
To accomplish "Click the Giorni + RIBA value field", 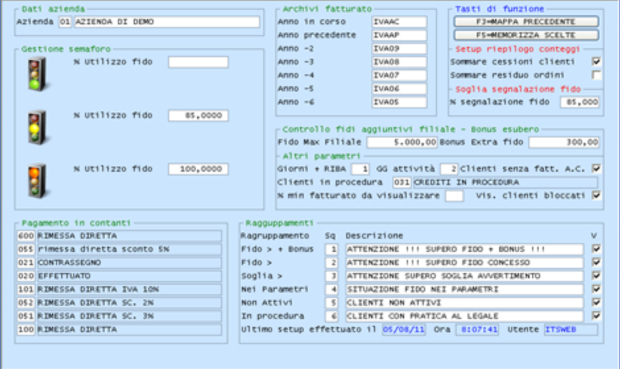I will [x=360, y=169].
